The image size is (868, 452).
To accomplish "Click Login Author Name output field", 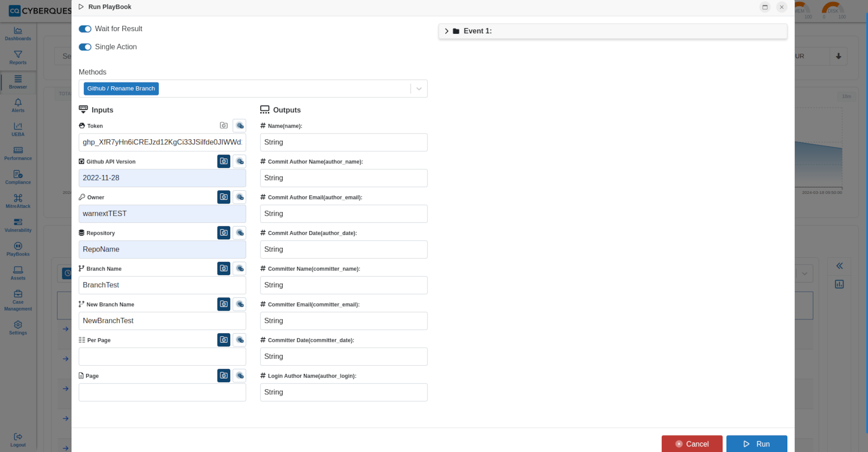I will click(344, 392).
